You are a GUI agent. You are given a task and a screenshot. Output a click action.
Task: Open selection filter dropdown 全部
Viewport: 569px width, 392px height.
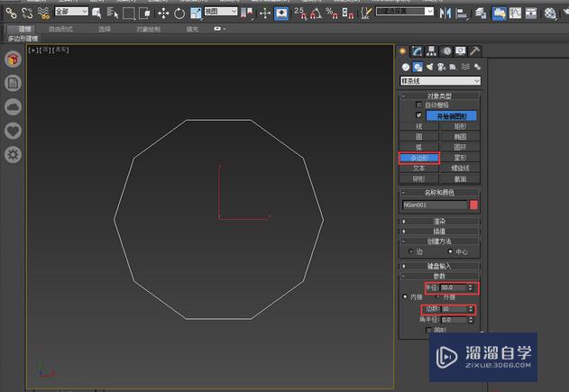pyautogui.click(x=71, y=12)
